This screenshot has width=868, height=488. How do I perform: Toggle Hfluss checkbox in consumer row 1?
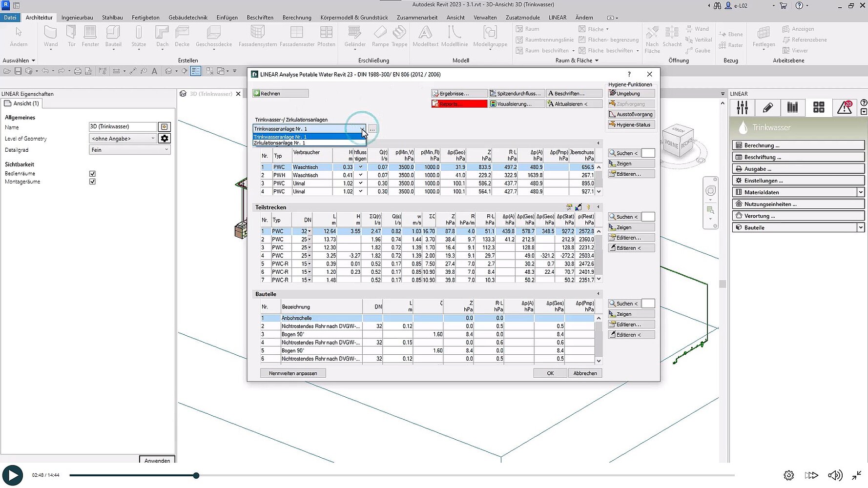361,167
